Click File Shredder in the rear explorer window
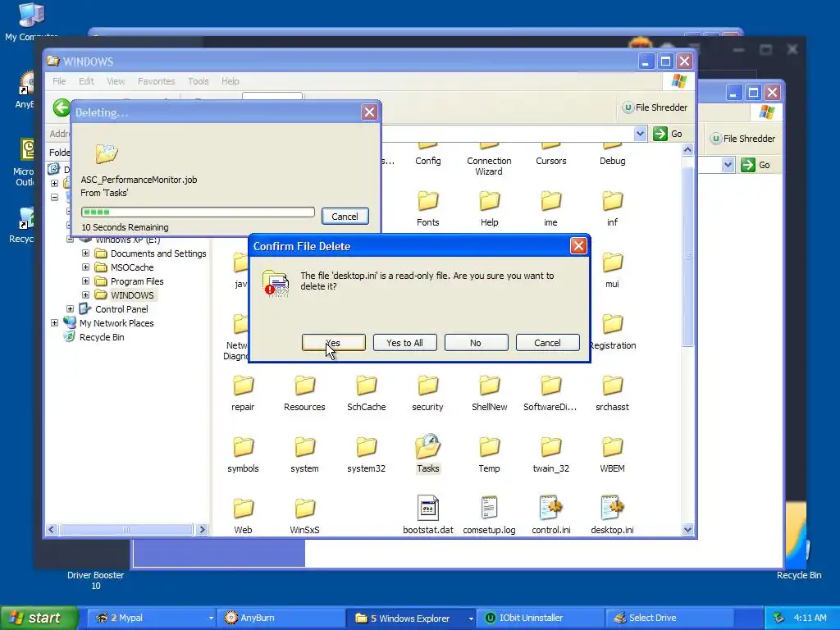Image resolution: width=840 pixels, height=630 pixels. coord(742,138)
